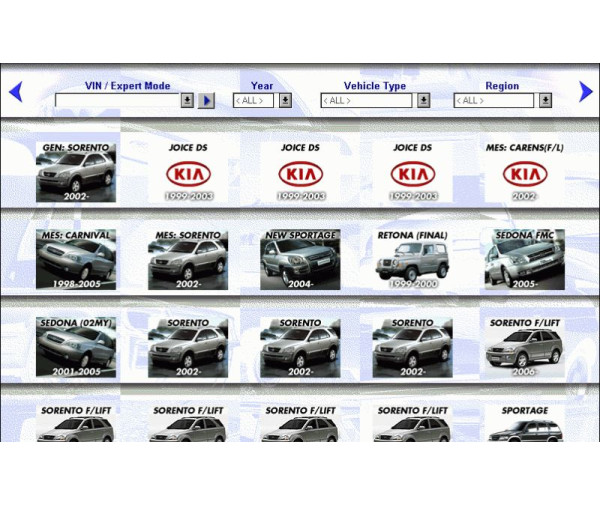Open the SORENTO F/LIFT 2006 catalog
The width and height of the screenshot is (600, 506).
tap(524, 348)
